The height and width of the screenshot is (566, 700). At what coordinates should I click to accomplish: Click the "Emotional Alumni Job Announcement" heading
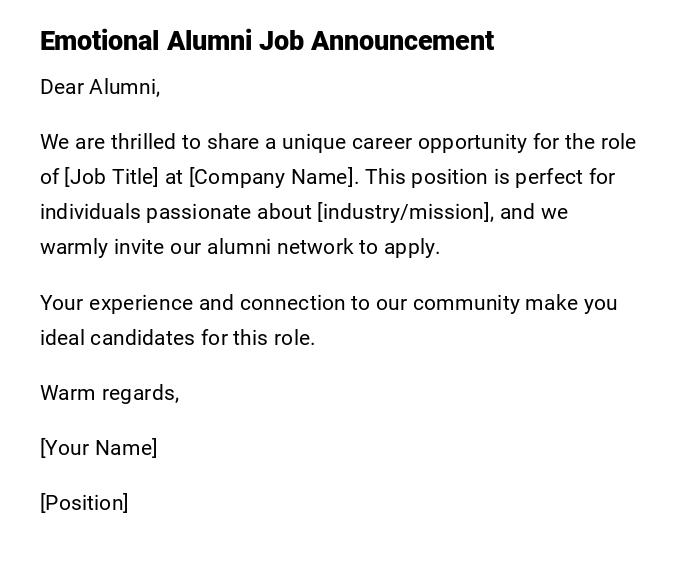tap(267, 41)
